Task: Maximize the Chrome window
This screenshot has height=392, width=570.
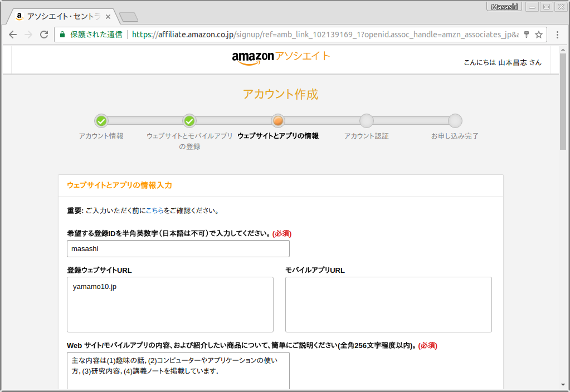Action: [547, 7]
